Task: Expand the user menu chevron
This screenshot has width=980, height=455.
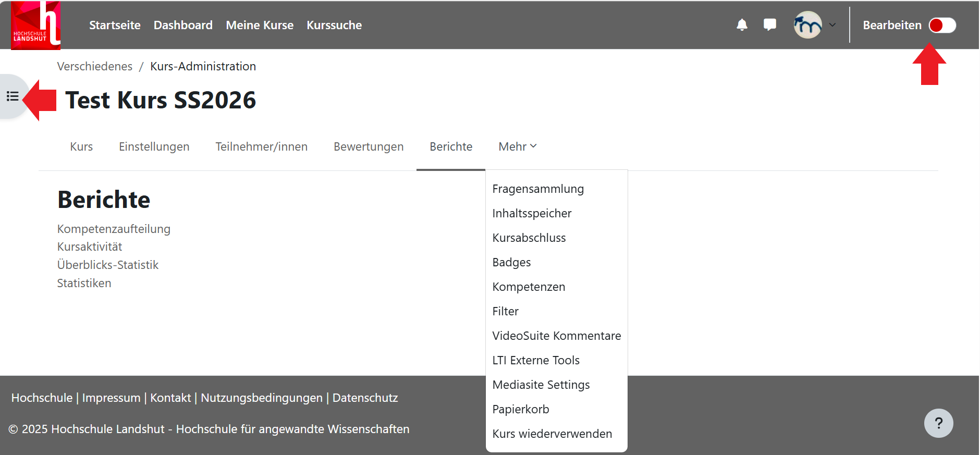Action: coord(832,25)
